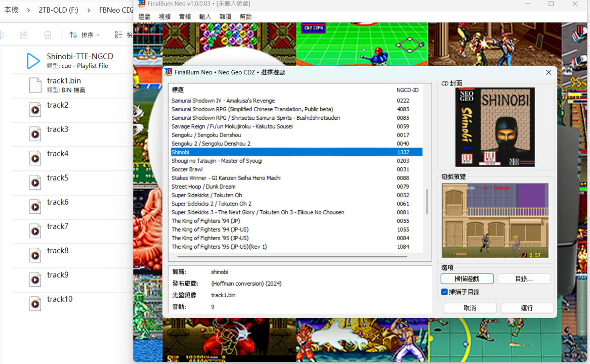Select Super Sidekicks 2 / Tokuten Oh 2
The height and width of the screenshot is (364, 590).
(297, 204)
